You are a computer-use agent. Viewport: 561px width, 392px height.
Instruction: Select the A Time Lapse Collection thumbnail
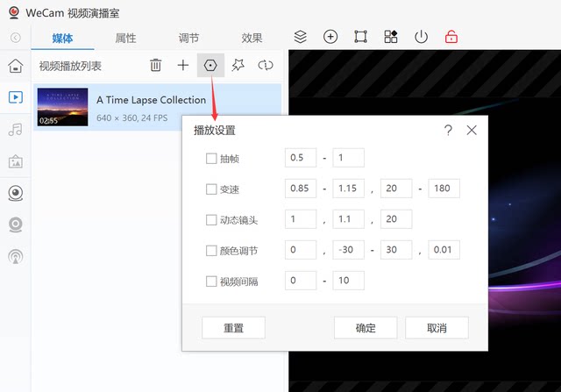(x=62, y=107)
